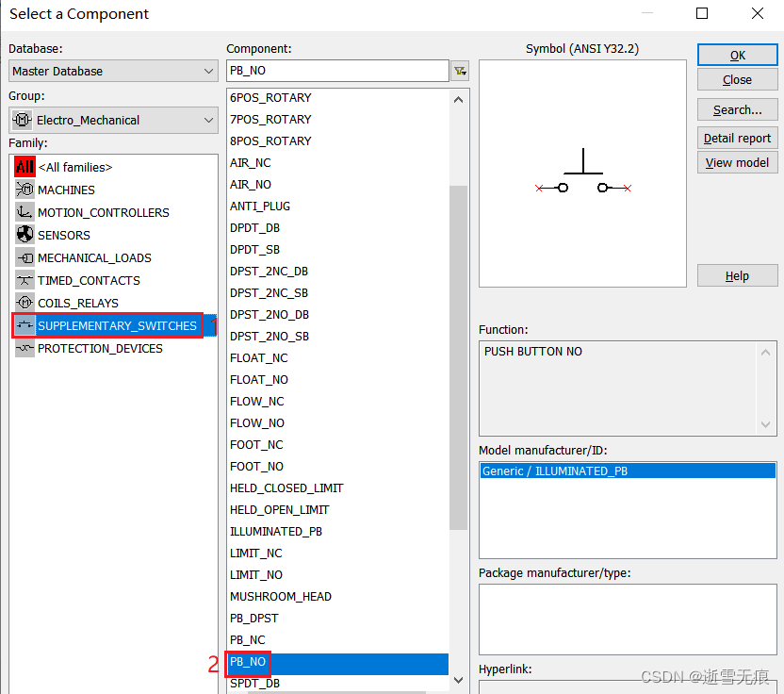Select the PROTECTION_DEVICES family icon
The height and width of the screenshot is (694, 784).
(x=24, y=348)
